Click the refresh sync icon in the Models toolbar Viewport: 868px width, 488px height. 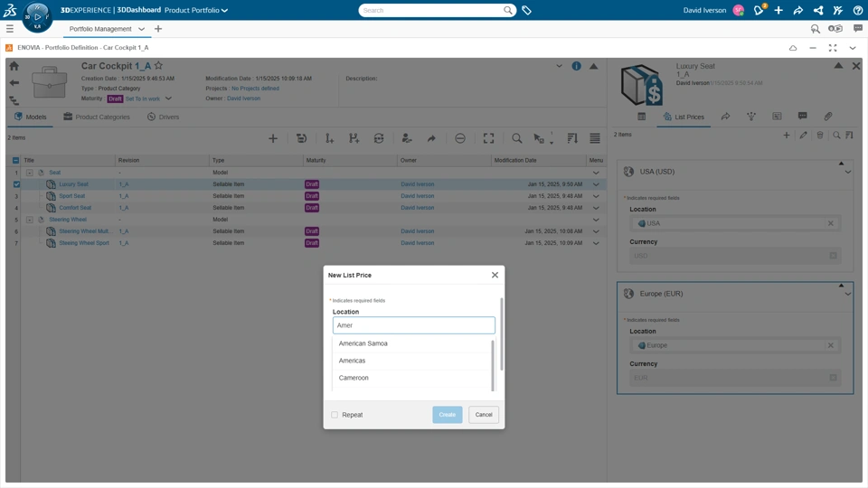click(379, 138)
